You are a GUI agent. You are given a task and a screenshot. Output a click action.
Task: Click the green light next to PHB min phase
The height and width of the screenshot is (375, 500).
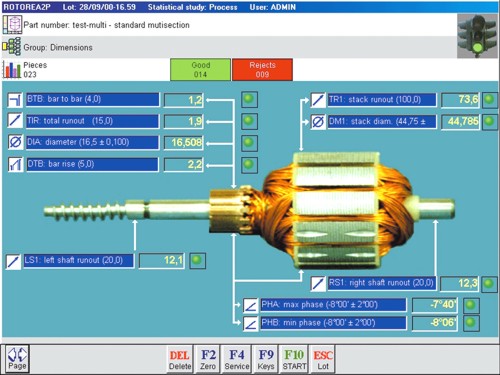(x=471, y=323)
